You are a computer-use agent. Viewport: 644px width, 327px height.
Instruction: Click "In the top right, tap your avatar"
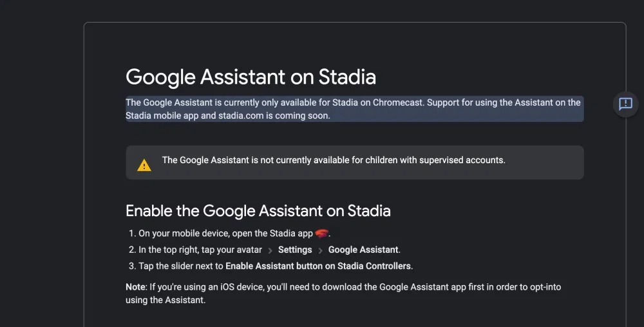pyautogui.click(x=200, y=250)
